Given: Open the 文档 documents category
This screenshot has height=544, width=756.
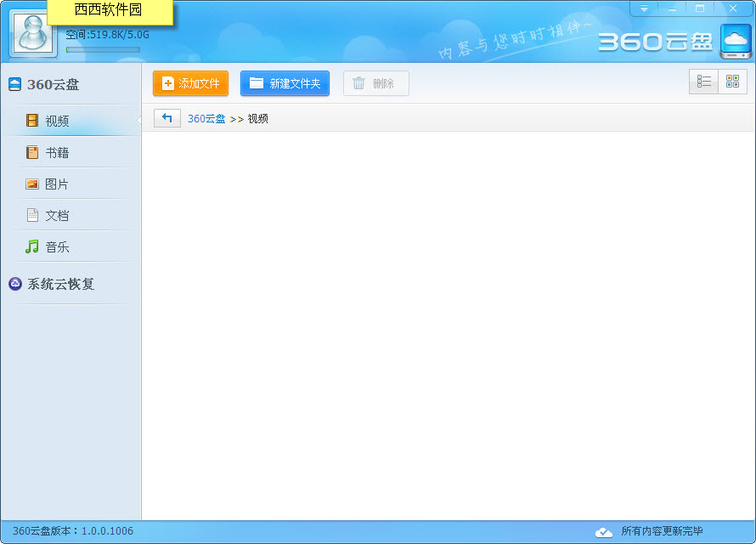Looking at the screenshot, I should tap(57, 216).
